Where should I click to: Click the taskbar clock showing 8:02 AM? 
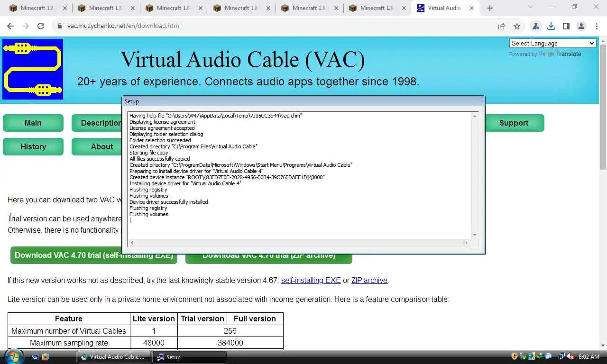tap(589, 356)
